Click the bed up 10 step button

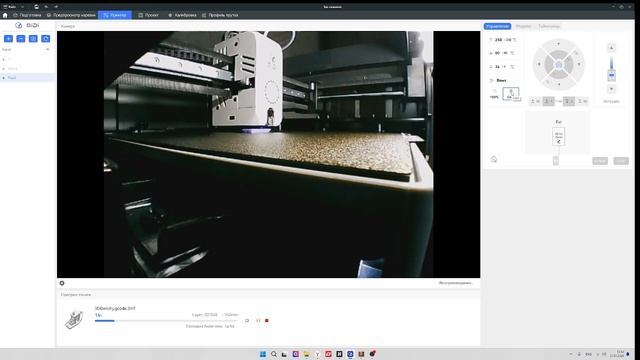click(535, 101)
